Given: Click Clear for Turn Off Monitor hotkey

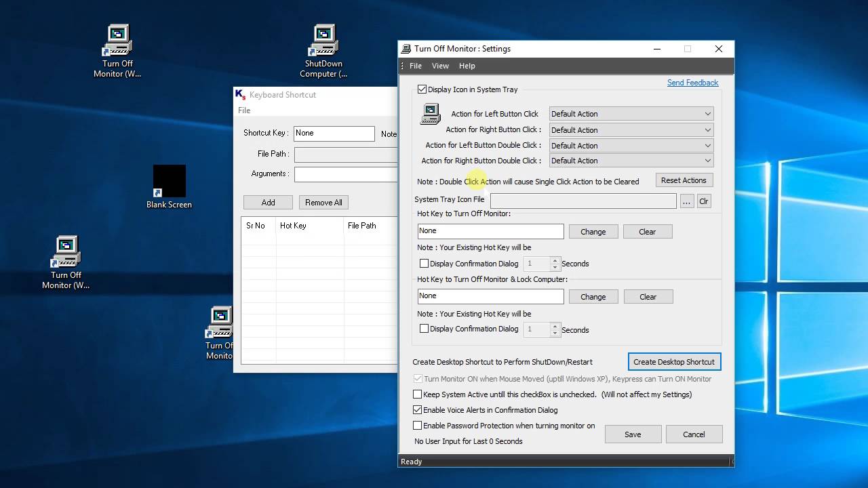Looking at the screenshot, I should click(648, 232).
